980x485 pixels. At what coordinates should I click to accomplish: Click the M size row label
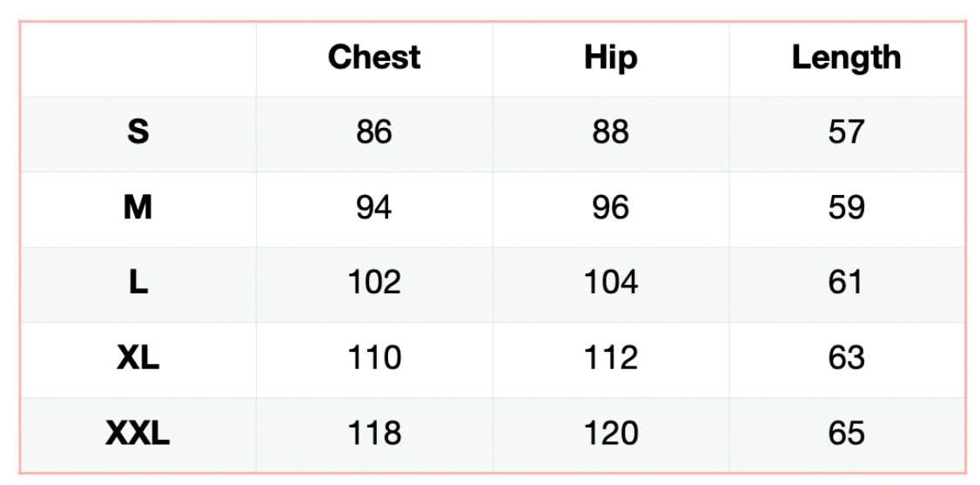pyautogui.click(x=138, y=208)
